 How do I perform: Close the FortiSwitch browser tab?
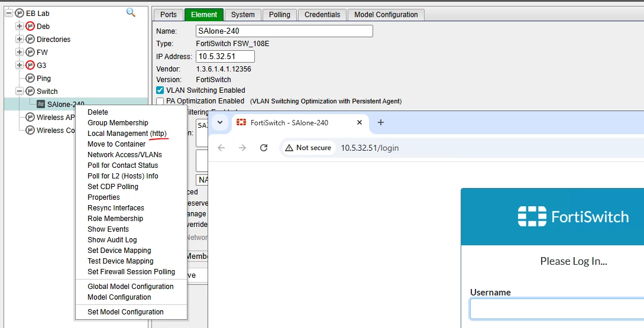(x=360, y=122)
